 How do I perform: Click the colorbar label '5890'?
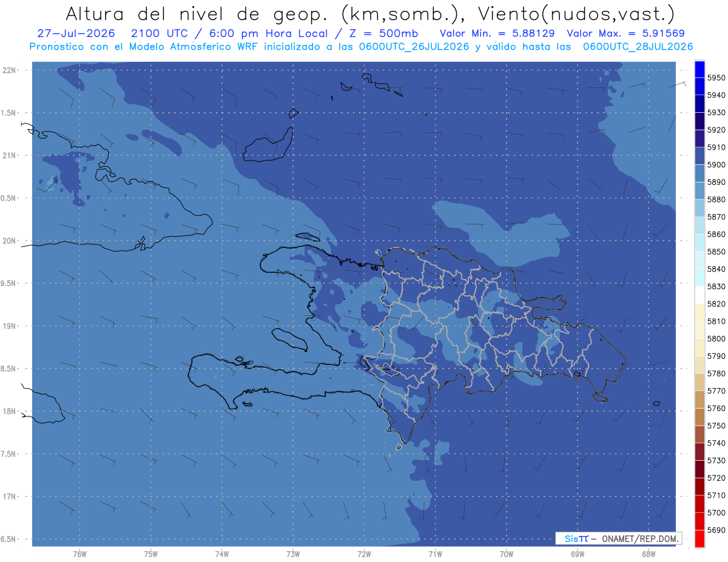pos(716,182)
